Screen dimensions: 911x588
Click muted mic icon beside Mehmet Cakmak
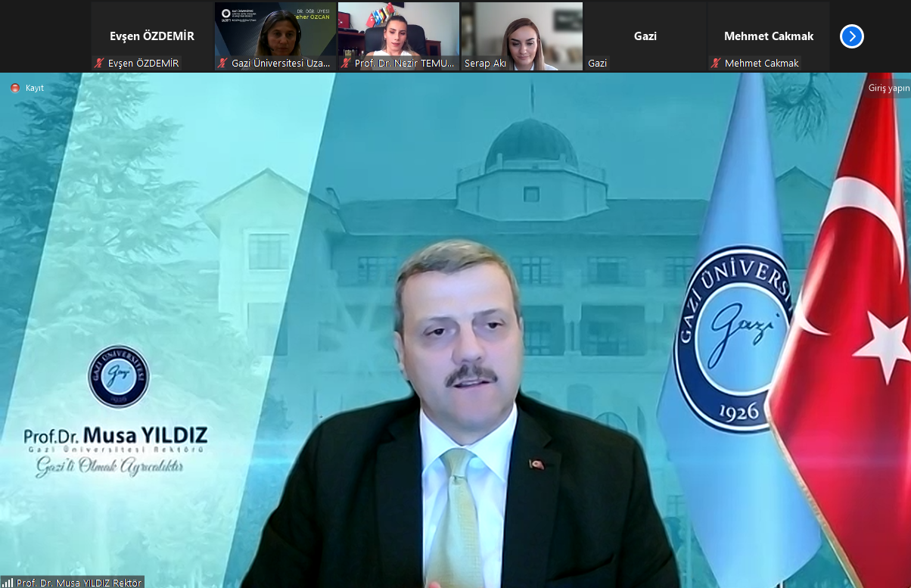click(716, 63)
